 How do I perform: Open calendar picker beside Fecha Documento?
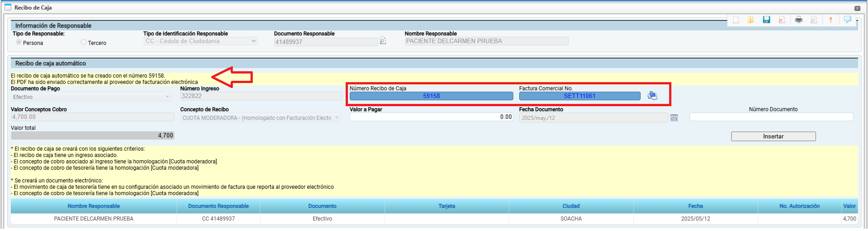tap(674, 118)
